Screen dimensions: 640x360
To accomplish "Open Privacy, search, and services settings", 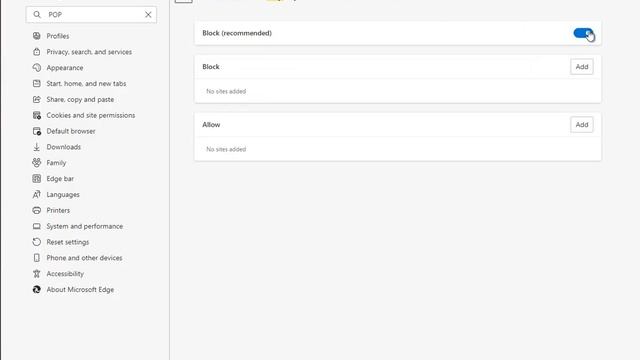I will pos(89,52).
